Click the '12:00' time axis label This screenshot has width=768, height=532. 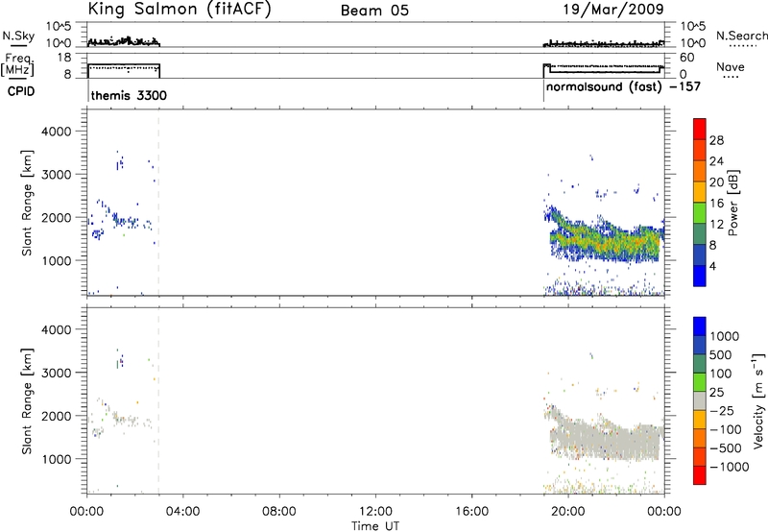click(x=375, y=512)
